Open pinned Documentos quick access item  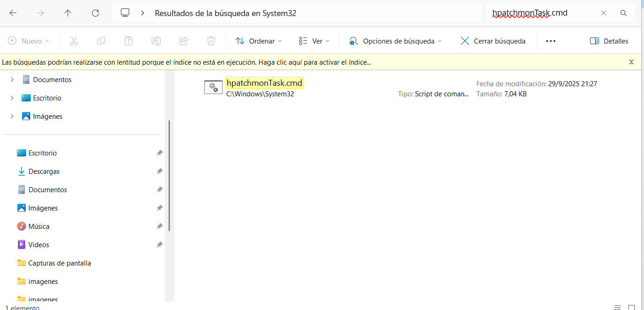(x=42, y=189)
